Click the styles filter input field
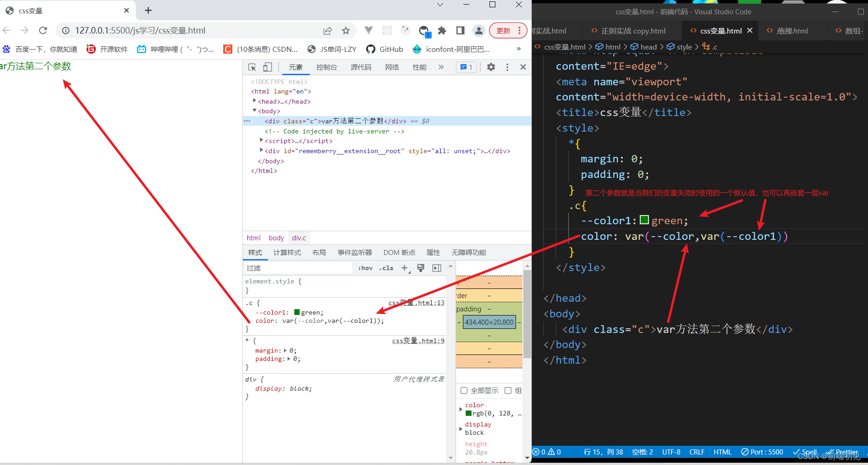Viewport: 868px width, 465px height. click(x=298, y=268)
